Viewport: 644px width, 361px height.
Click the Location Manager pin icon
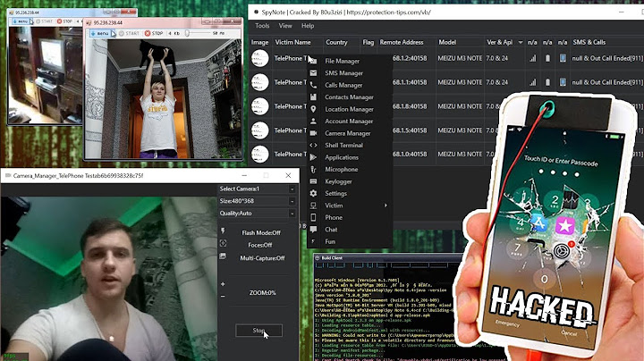pos(313,109)
